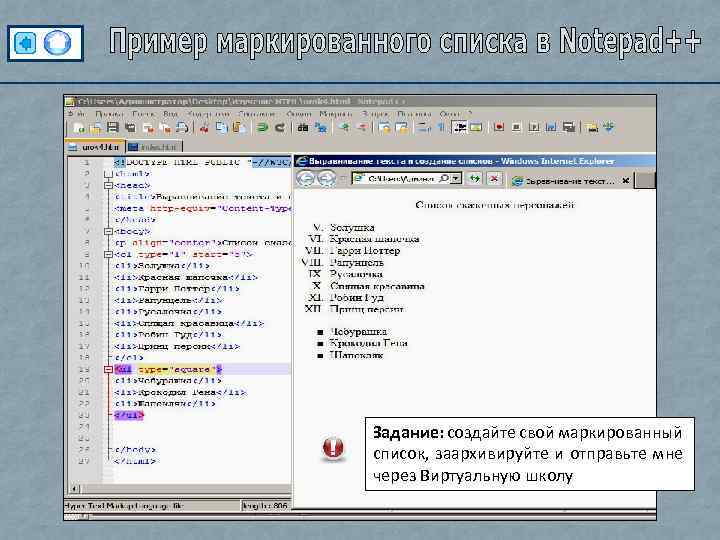The height and width of the screenshot is (540, 720).
Task: Open the Файл menu
Action: 77,113
